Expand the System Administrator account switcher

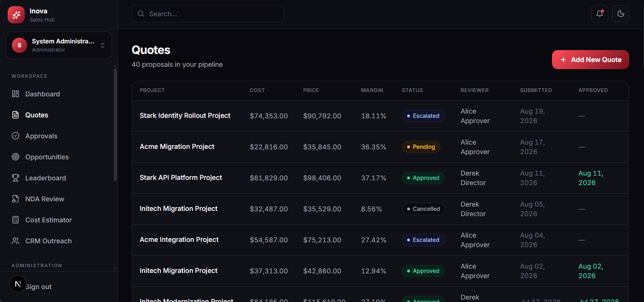click(59, 45)
